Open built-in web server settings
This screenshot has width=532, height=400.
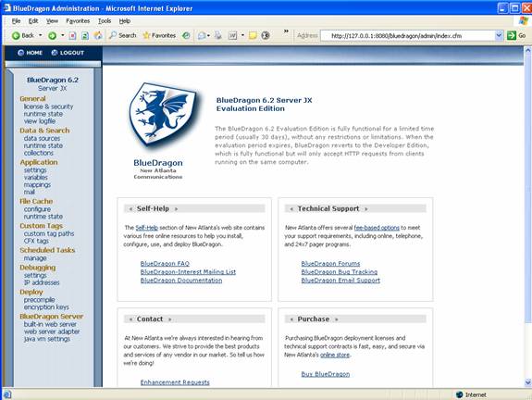50,324
